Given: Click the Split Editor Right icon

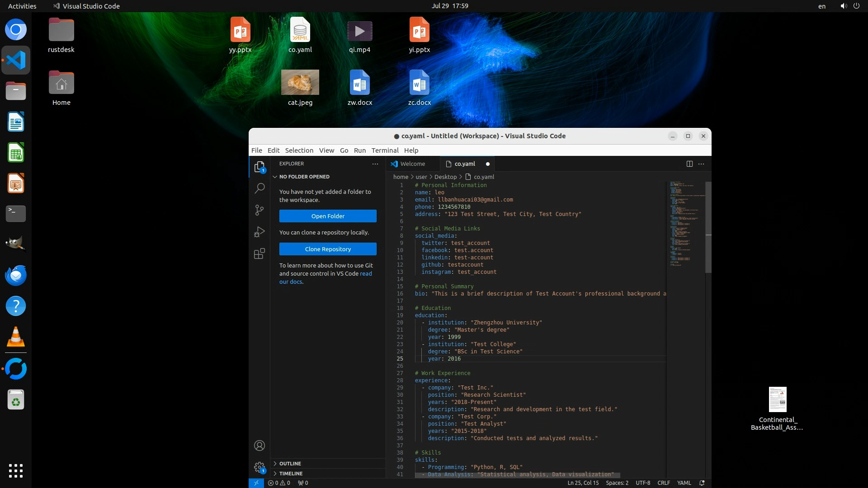Looking at the screenshot, I should click(x=689, y=164).
